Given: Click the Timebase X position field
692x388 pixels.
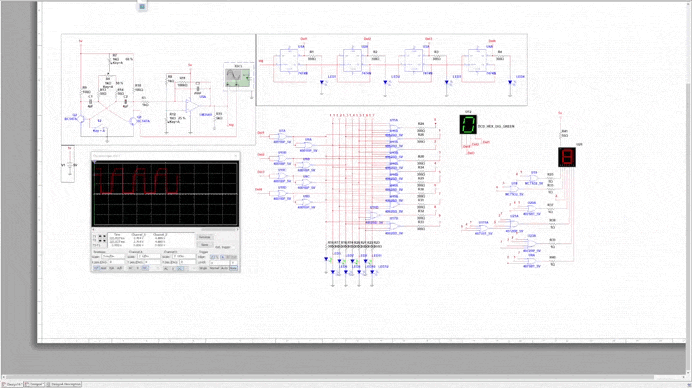Looking at the screenshot, I should [117, 262].
